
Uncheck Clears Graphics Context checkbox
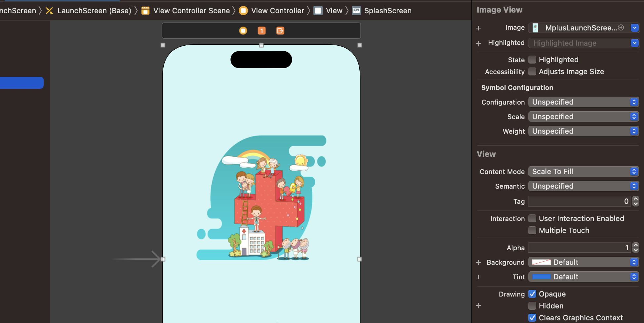[532, 318]
